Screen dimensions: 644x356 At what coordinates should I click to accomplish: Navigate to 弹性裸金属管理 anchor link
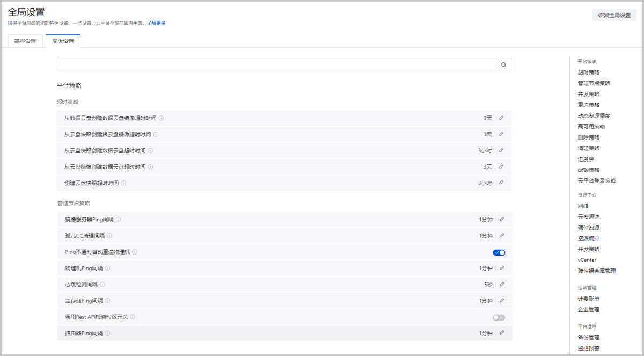tap(596, 271)
